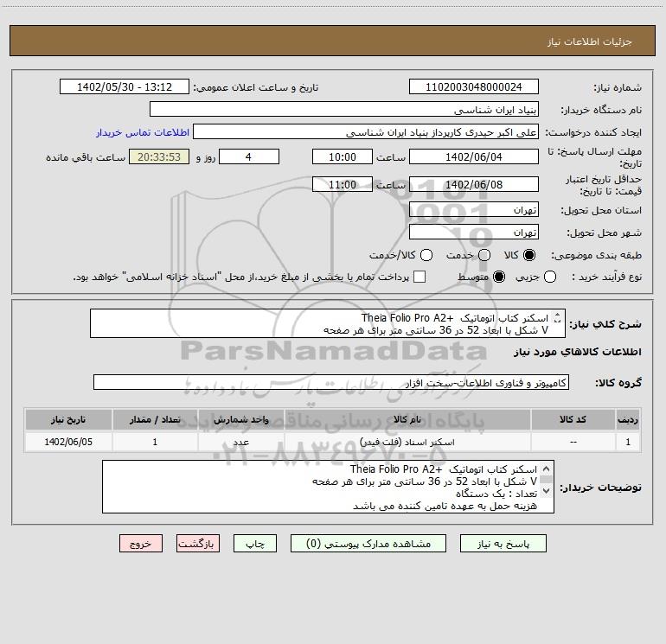This screenshot has height=644, width=666.
Task: Click the خروج exit button
Action: pos(141,544)
